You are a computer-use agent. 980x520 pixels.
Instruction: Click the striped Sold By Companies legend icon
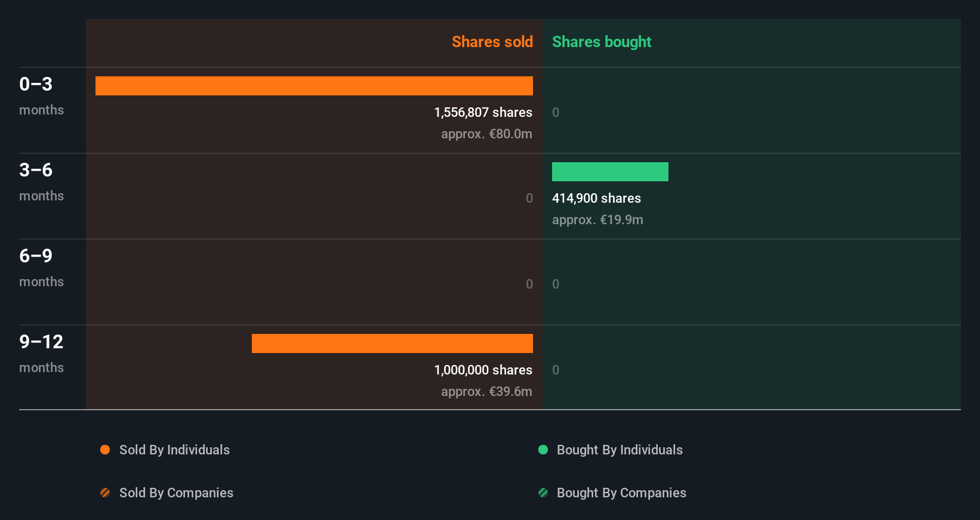(x=105, y=493)
